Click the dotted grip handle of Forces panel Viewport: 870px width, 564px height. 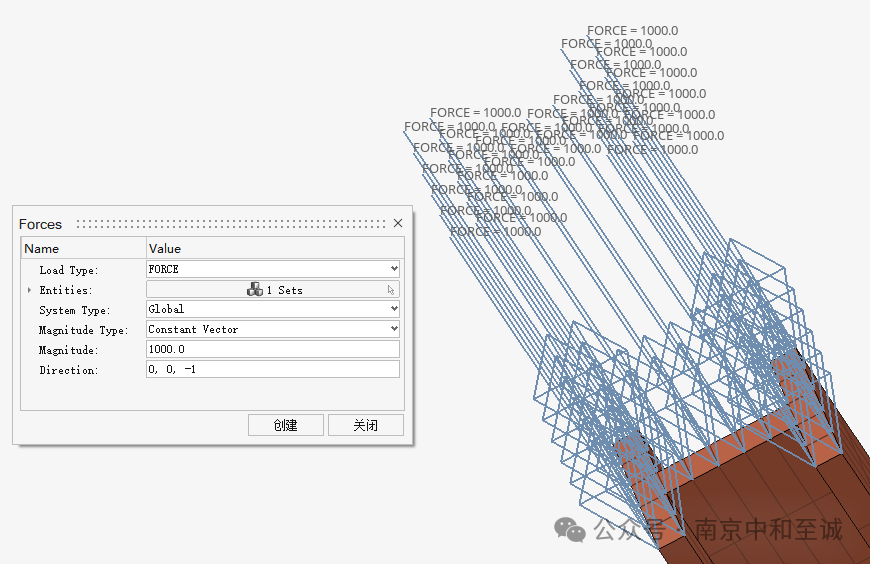231,224
